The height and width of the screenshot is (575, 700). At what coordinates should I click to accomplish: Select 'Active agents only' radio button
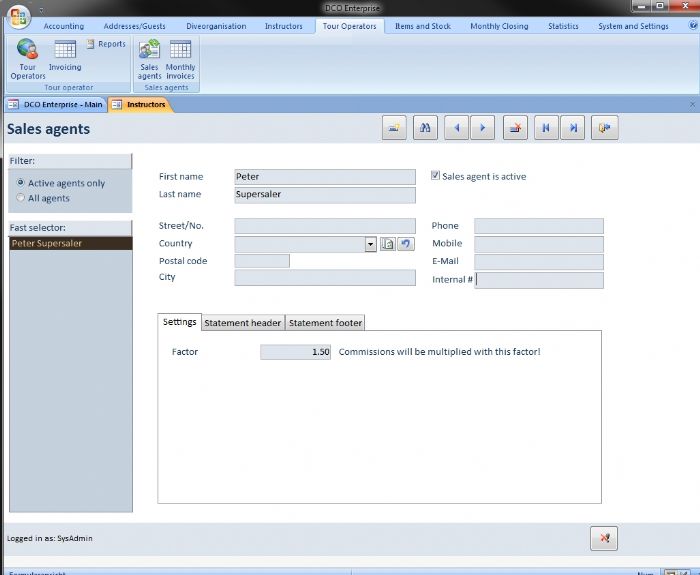21,183
